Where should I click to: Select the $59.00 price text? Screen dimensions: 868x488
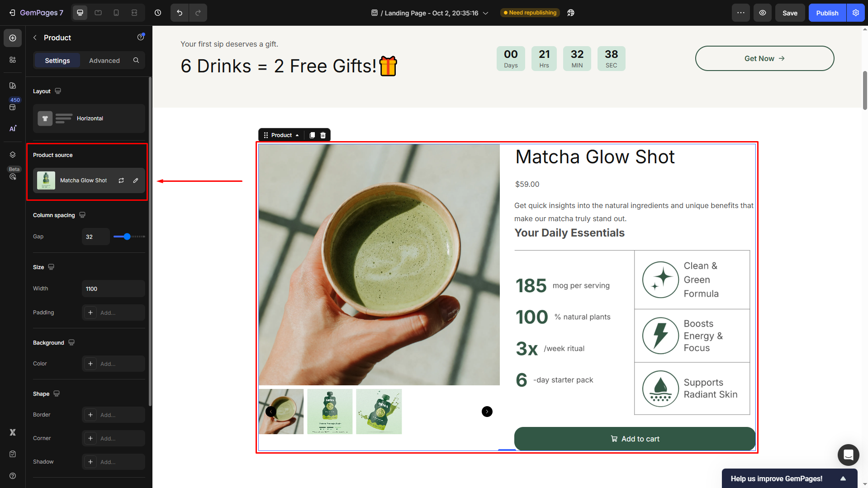tap(527, 184)
